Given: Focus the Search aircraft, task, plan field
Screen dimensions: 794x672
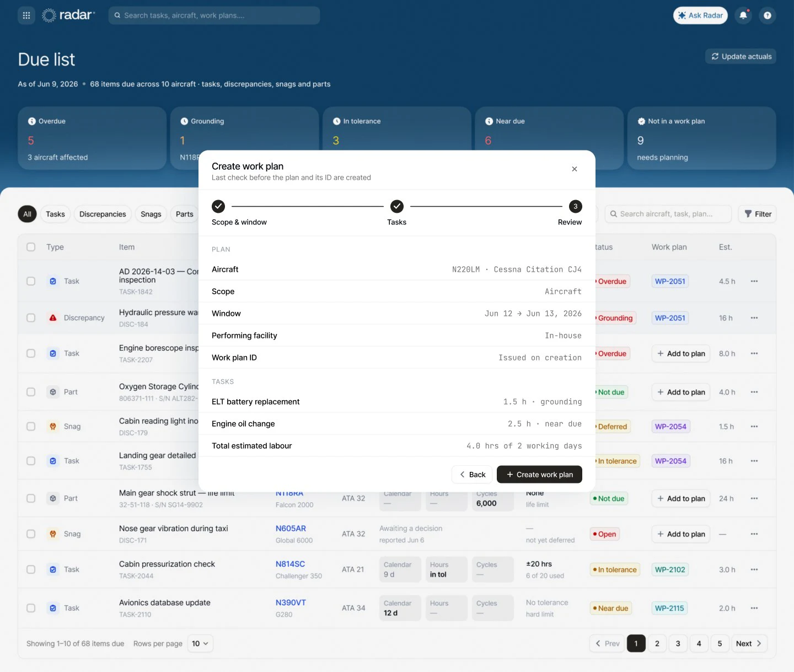Looking at the screenshot, I should pos(668,214).
